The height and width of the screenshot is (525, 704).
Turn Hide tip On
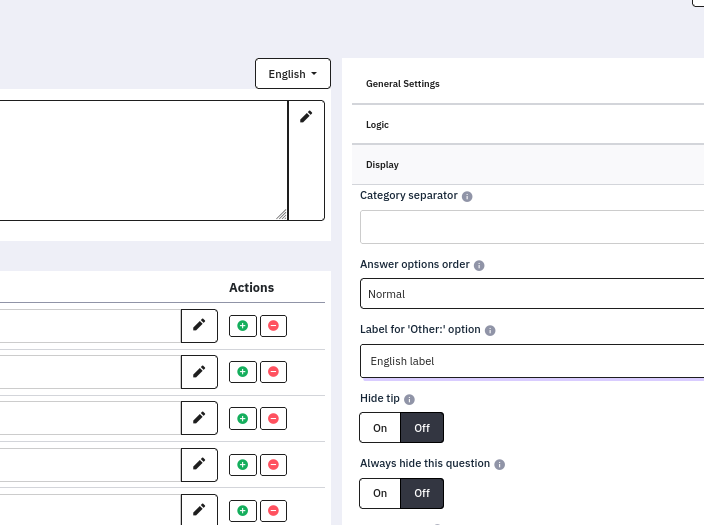click(x=380, y=428)
